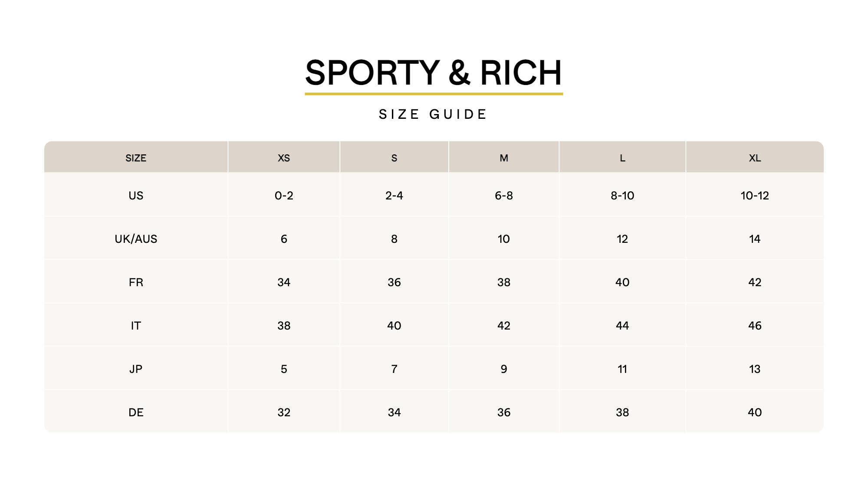The width and height of the screenshot is (868, 490).
Task: Click US size 10-12 cell
Action: [755, 196]
